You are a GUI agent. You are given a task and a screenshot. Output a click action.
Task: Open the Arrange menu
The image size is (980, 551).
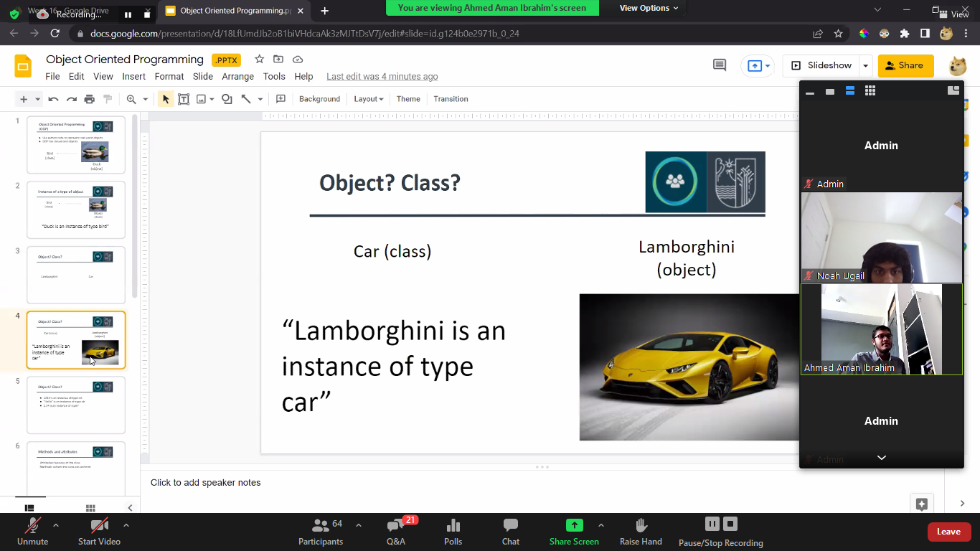pos(237,77)
